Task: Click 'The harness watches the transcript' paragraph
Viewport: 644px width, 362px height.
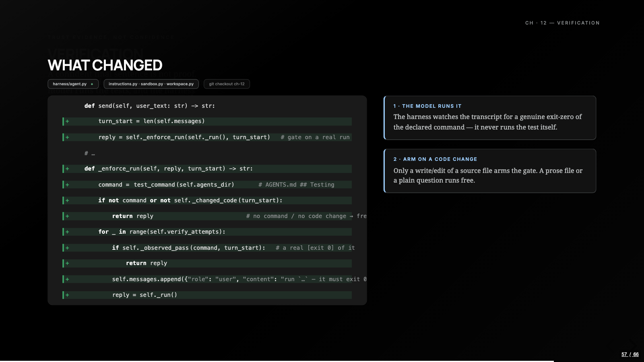Action: coord(487,122)
